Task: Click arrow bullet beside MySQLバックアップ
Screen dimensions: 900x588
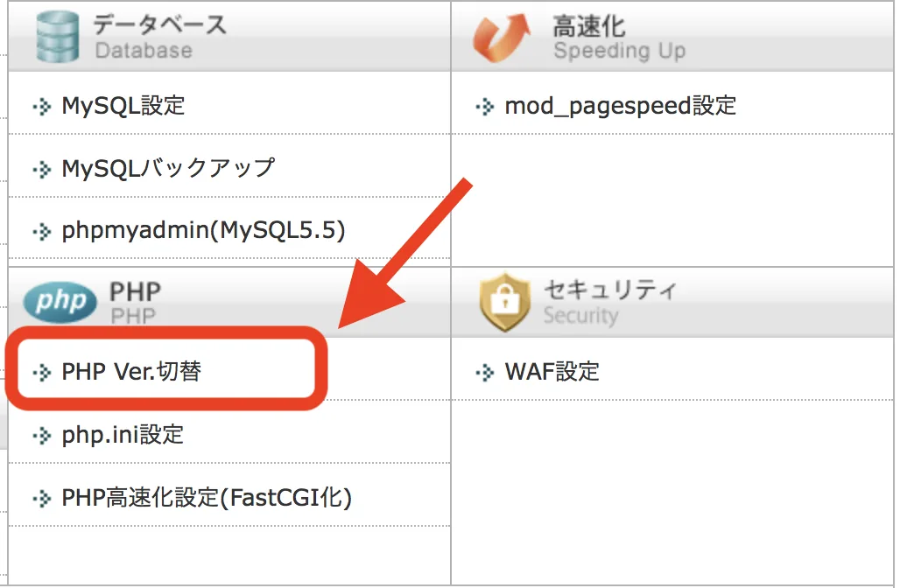Action: point(41,170)
